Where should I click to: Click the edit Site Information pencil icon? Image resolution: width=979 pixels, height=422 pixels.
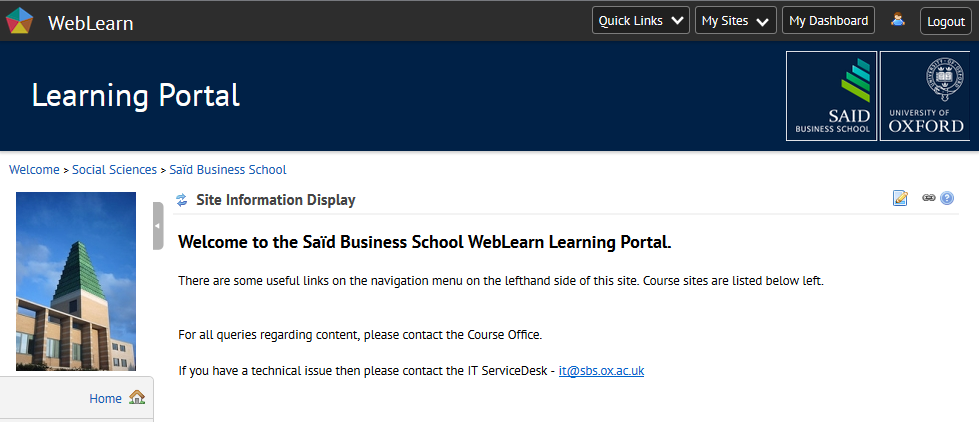pos(900,199)
